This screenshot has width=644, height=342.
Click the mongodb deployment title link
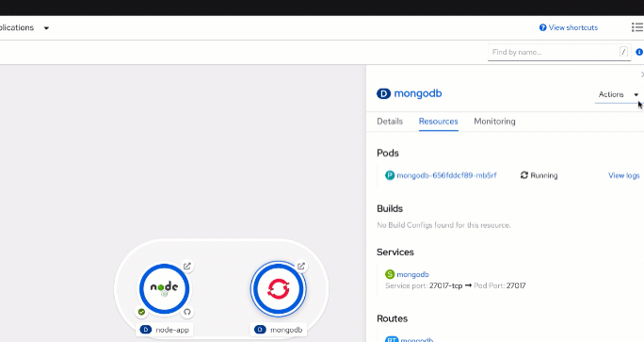pos(418,93)
